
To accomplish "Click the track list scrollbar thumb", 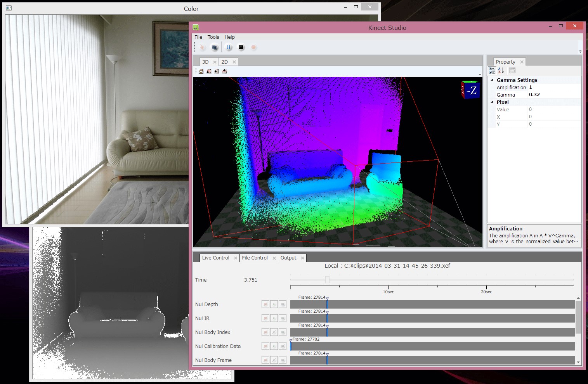I will (578, 317).
